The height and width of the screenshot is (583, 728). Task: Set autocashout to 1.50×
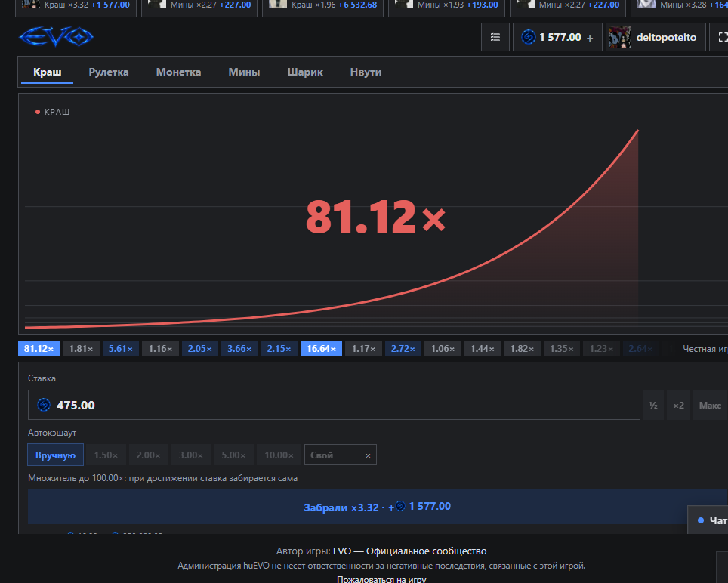(x=106, y=455)
